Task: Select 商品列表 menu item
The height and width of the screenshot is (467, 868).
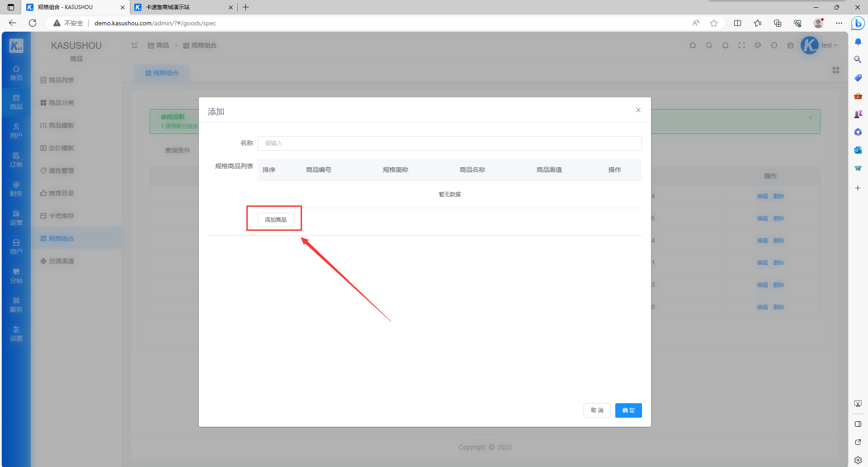Action: (x=76, y=80)
